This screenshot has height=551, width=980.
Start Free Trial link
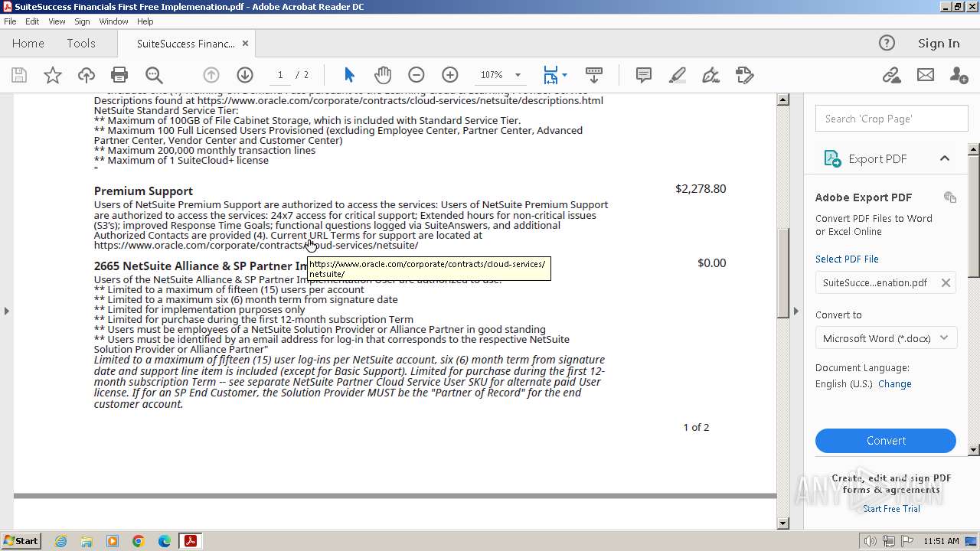(891, 509)
